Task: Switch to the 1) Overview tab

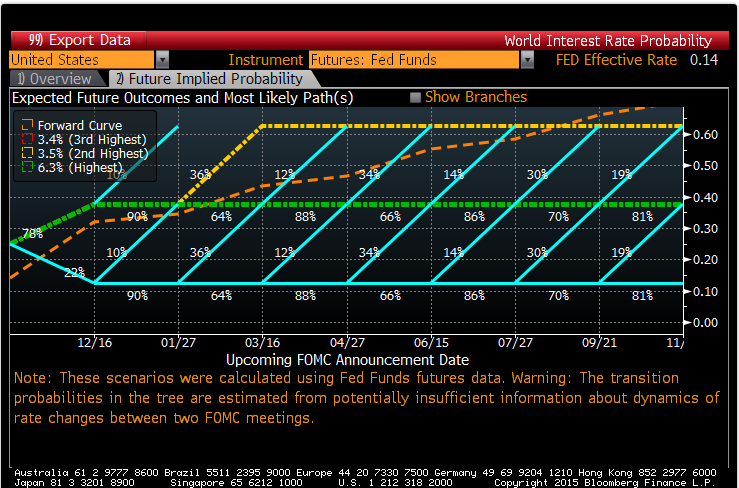Action: pos(54,79)
